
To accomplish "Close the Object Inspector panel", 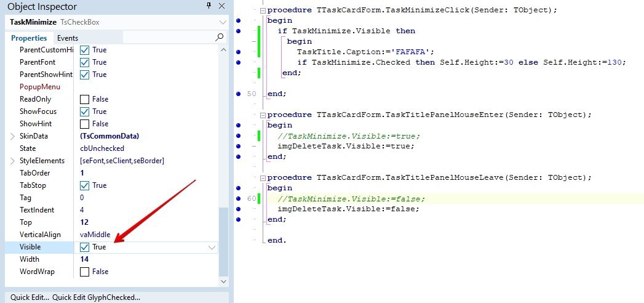I will pyautogui.click(x=222, y=6).
